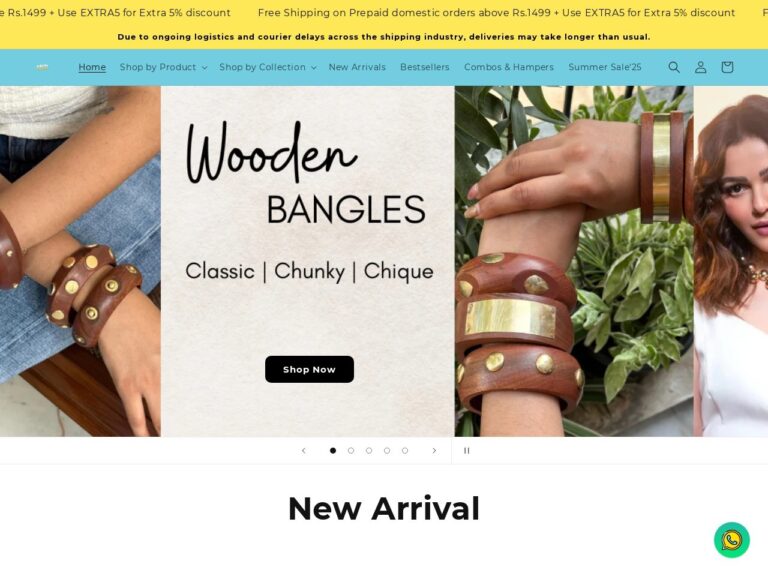768x576 pixels.
Task: Select the second slideshow dot
Action: click(x=351, y=451)
